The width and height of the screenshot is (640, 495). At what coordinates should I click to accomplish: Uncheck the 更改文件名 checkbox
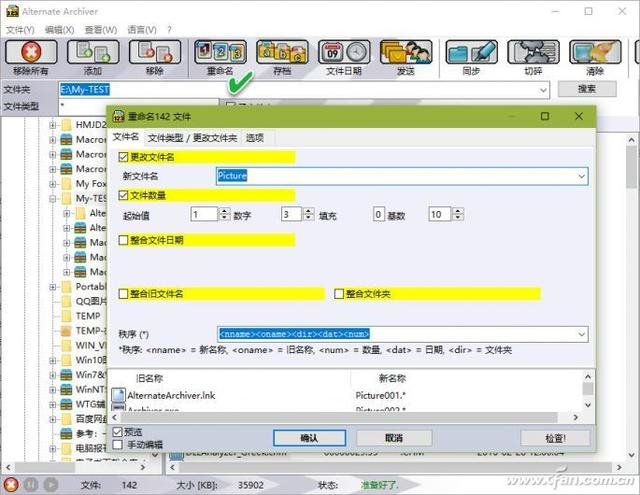[x=123, y=157]
